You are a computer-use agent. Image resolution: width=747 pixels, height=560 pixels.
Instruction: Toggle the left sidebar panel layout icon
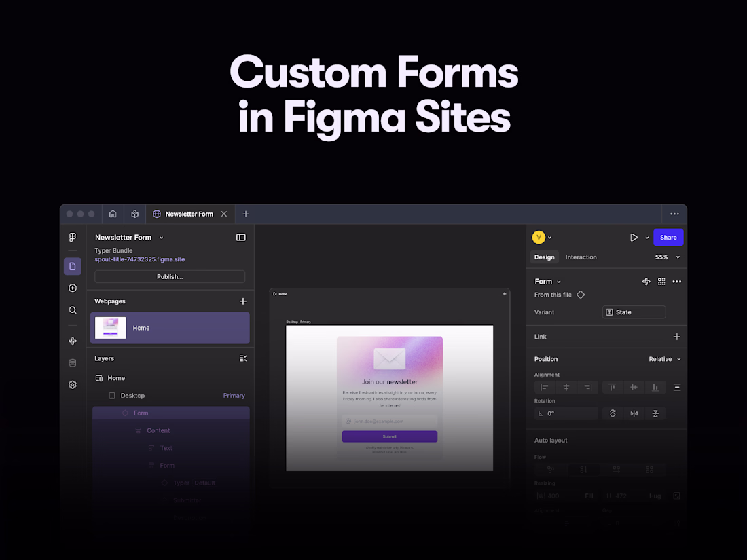pyautogui.click(x=241, y=237)
